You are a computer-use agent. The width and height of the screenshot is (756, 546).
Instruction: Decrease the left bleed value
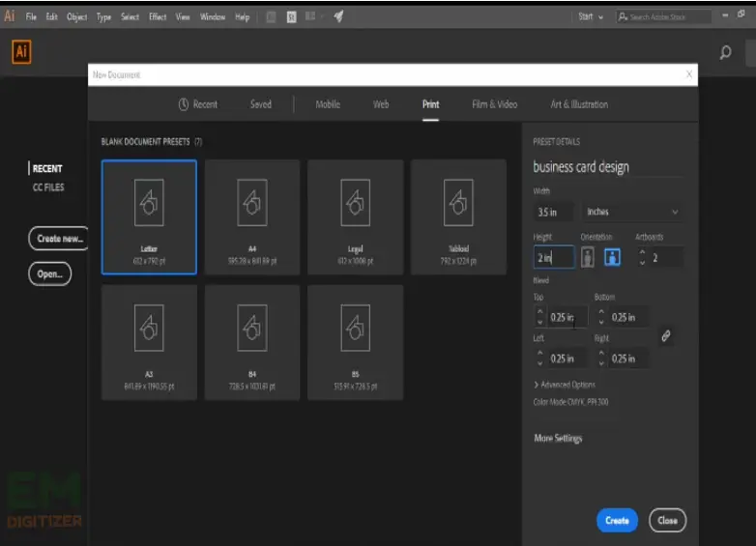coord(540,363)
